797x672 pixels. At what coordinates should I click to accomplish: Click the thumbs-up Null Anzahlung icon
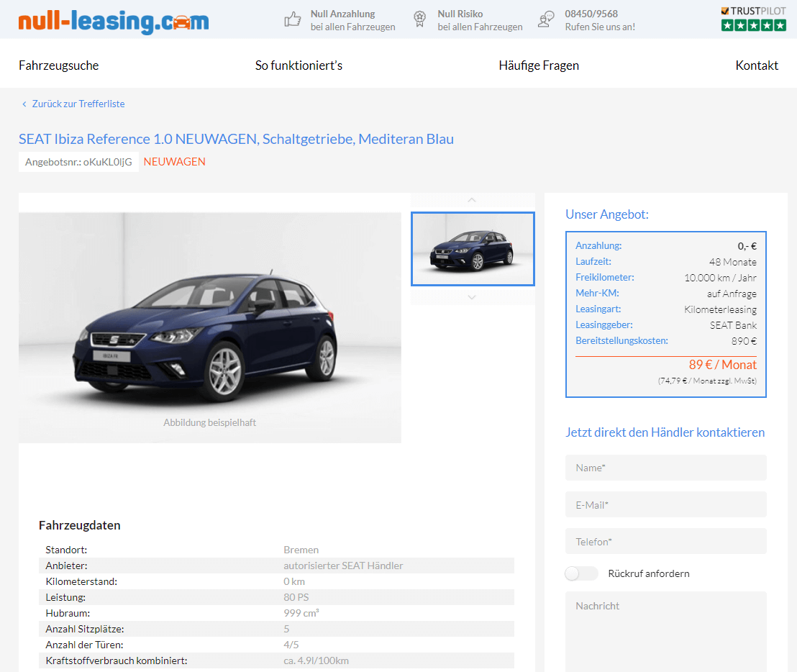(292, 20)
